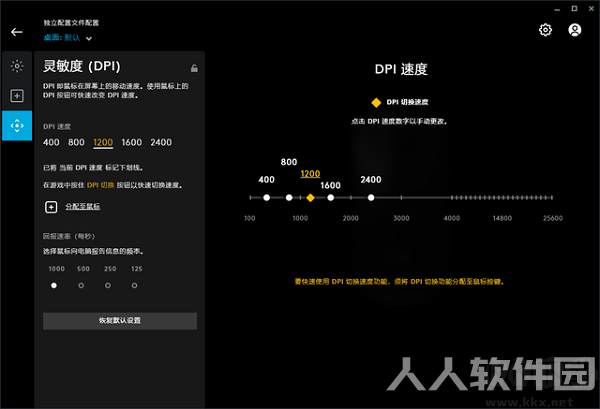Click the 1600 label above the slider
The width and height of the screenshot is (600, 409).
tap(331, 186)
